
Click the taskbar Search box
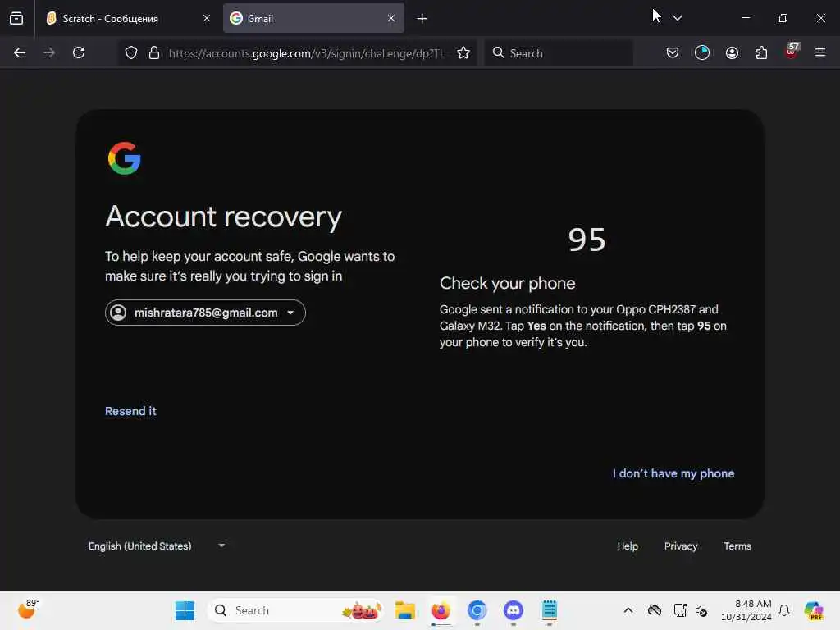click(x=295, y=610)
